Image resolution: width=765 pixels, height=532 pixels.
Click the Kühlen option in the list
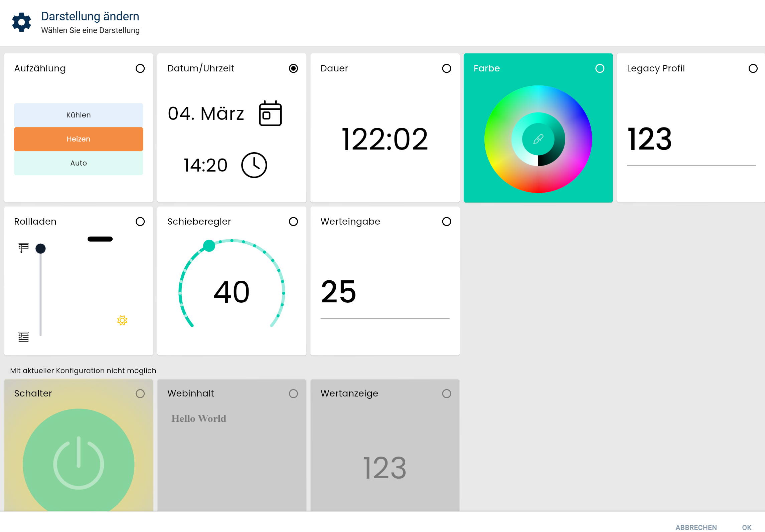coord(79,115)
